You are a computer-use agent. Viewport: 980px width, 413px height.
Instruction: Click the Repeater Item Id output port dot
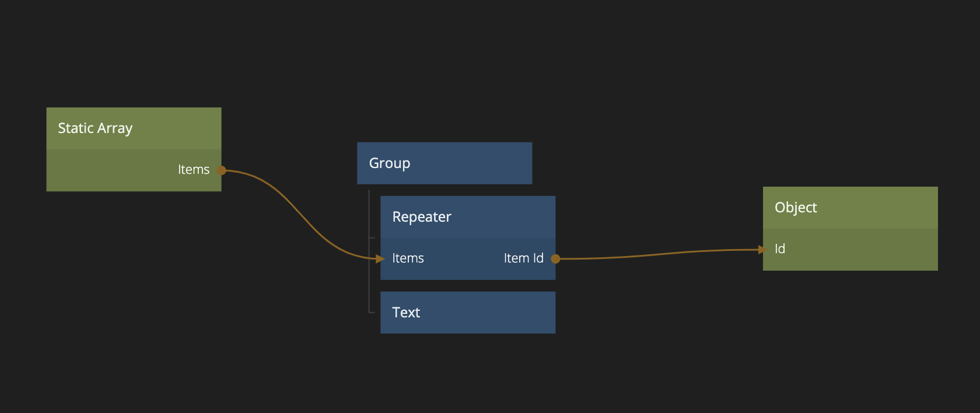tap(555, 258)
